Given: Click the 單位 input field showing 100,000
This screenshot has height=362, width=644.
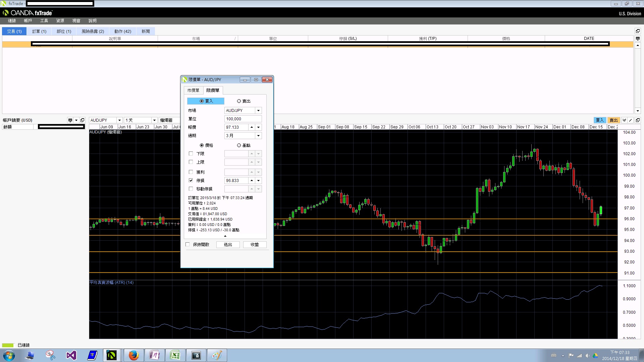Looking at the screenshot, I should 243,119.
